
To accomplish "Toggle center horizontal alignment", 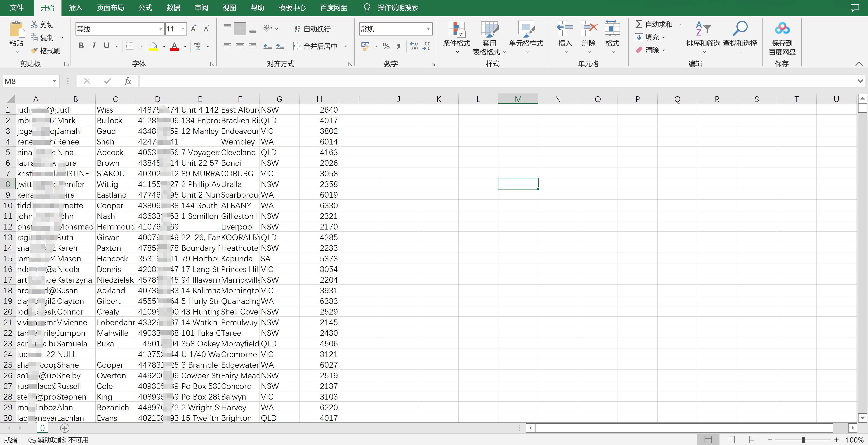I will pyautogui.click(x=240, y=46).
